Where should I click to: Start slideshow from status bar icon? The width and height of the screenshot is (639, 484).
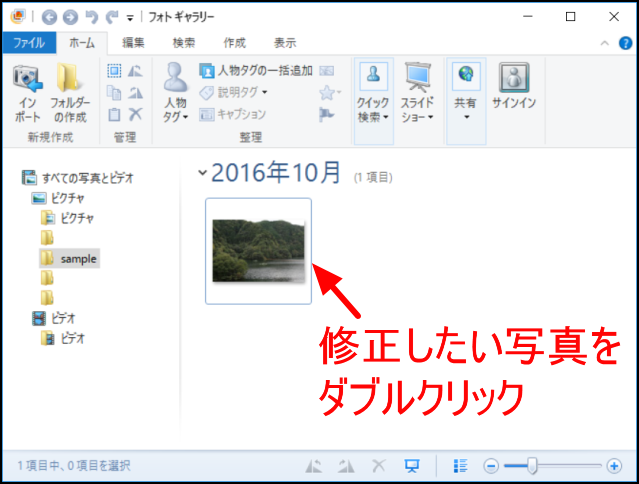pos(412,465)
